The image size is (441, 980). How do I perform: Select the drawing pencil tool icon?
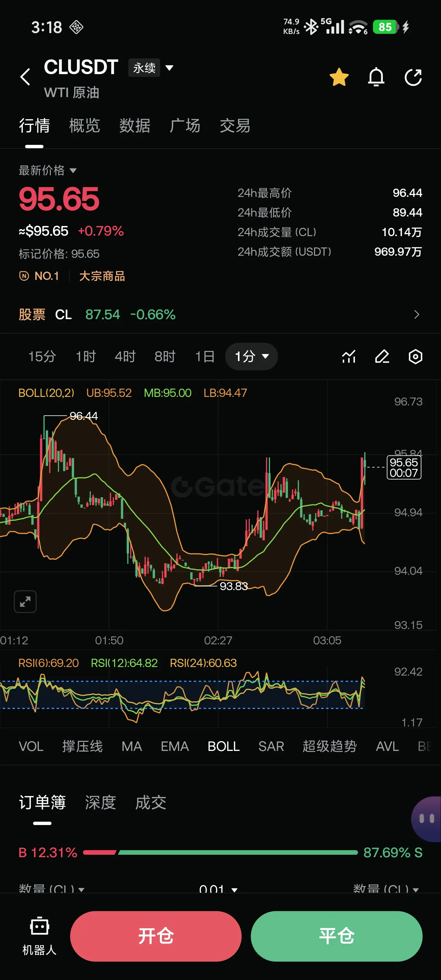click(x=382, y=356)
